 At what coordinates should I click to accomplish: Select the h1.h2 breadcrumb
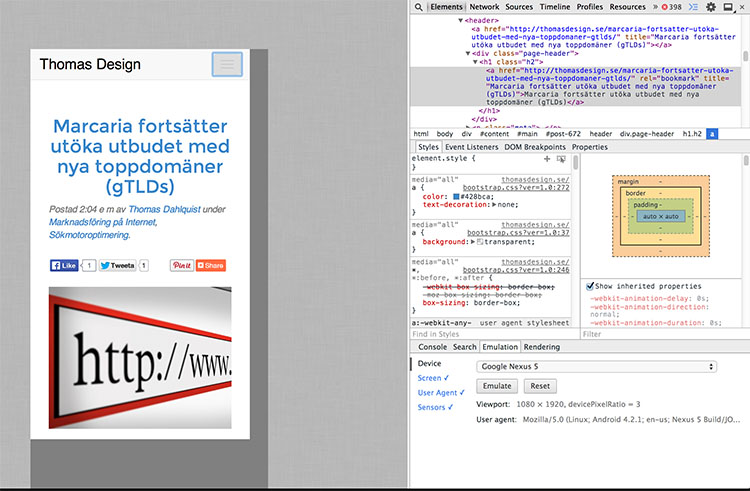[x=692, y=134]
